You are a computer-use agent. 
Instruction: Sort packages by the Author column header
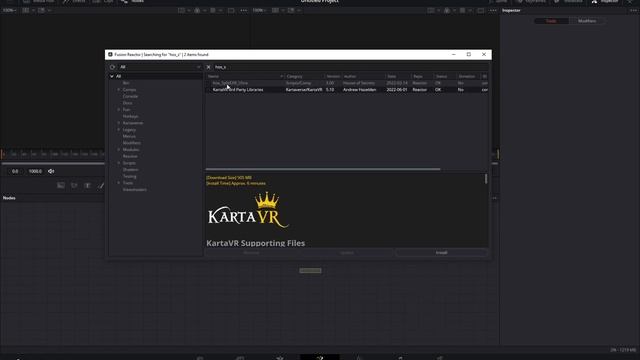[363, 76]
